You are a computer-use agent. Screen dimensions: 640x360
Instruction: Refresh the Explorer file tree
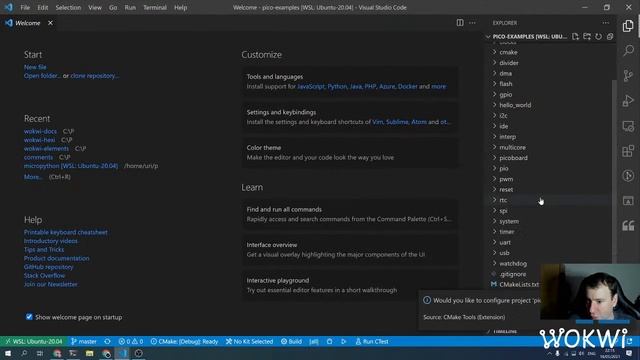598,36
